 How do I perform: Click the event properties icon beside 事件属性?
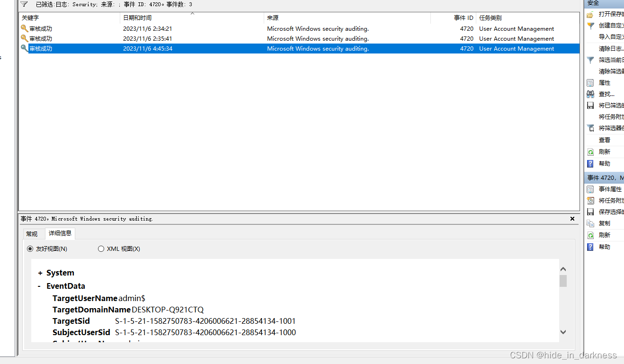pos(590,189)
